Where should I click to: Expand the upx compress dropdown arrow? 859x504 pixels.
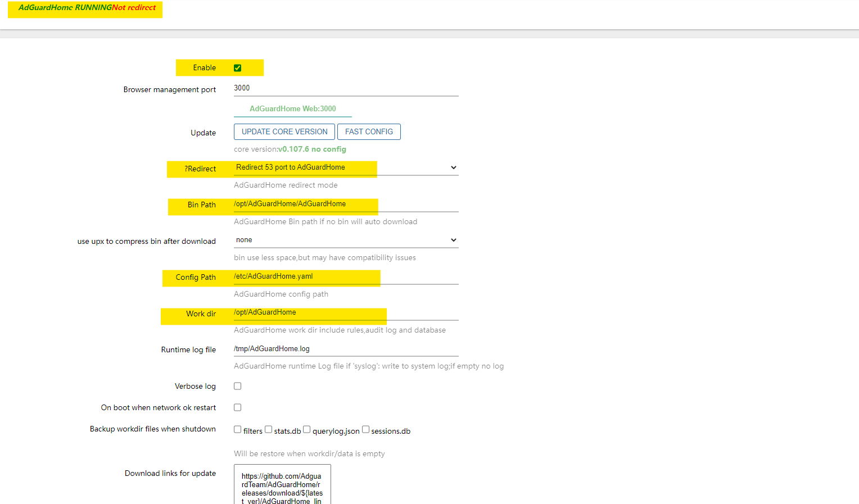coord(454,240)
